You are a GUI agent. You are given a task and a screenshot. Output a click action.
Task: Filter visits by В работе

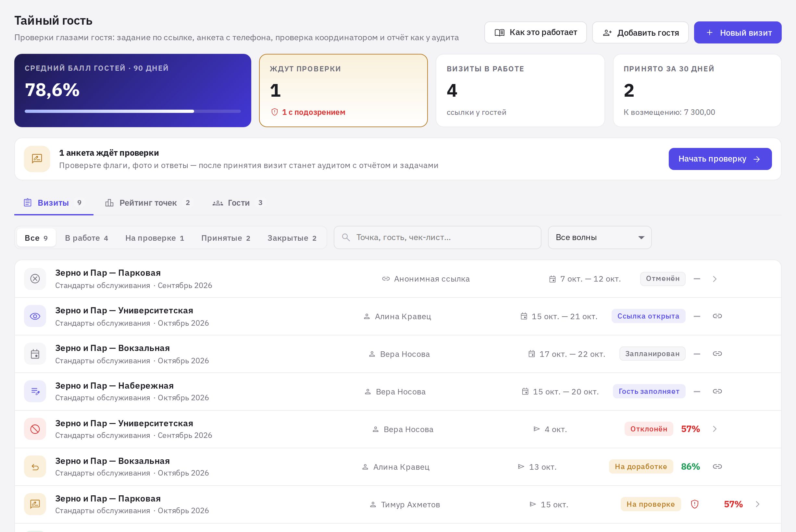click(x=87, y=238)
